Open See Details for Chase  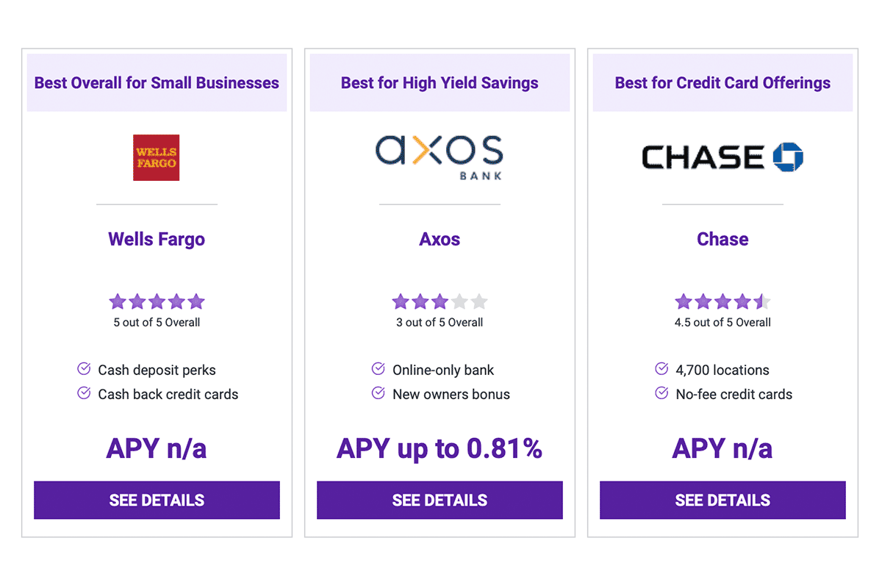tap(723, 500)
